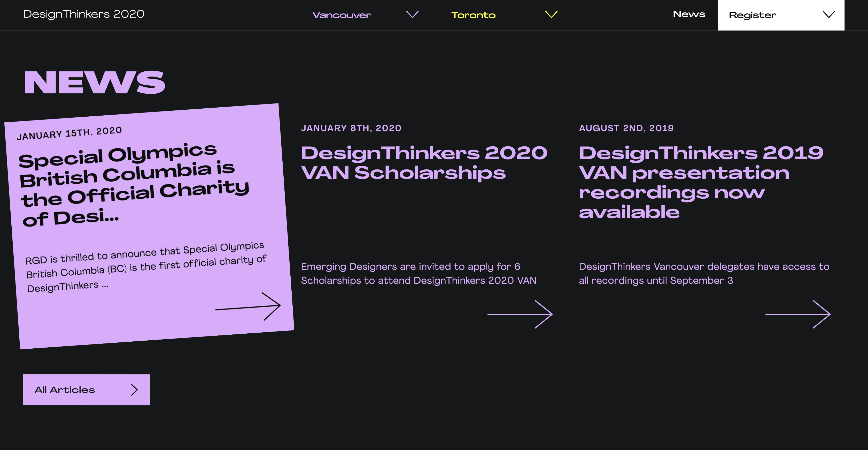Viewport: 868px width, 450px height.
Task: Click the large NEWS heading
Action: (x=94, y=82)
